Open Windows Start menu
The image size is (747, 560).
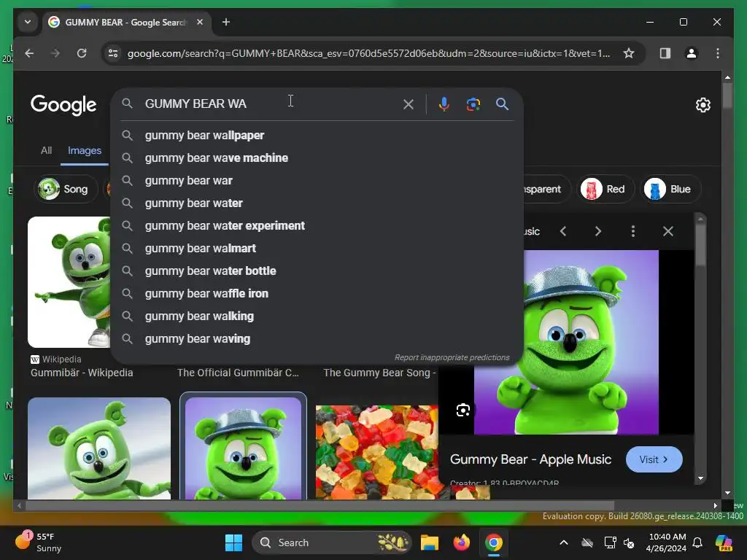tap(233, 542)
